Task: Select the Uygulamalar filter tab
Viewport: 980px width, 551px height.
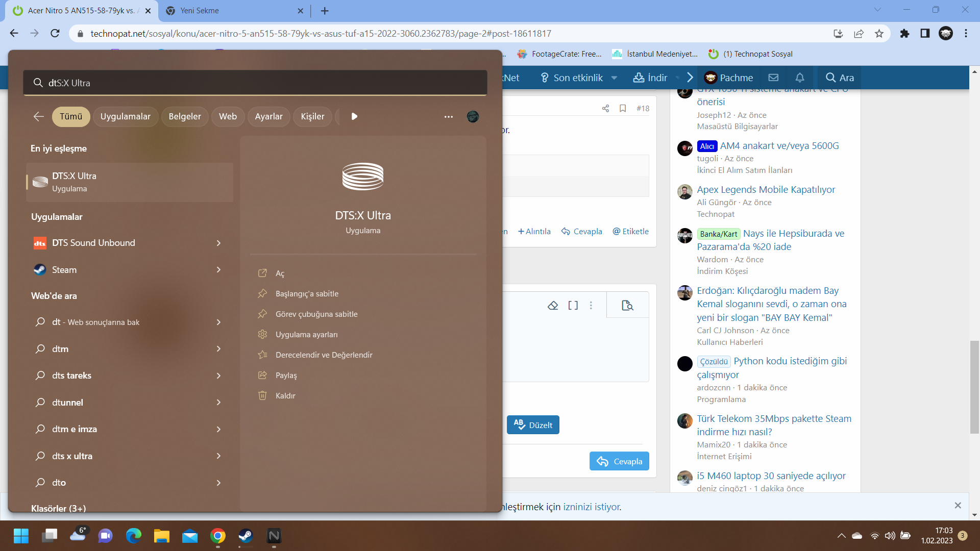Action: (x=125, y=116)
